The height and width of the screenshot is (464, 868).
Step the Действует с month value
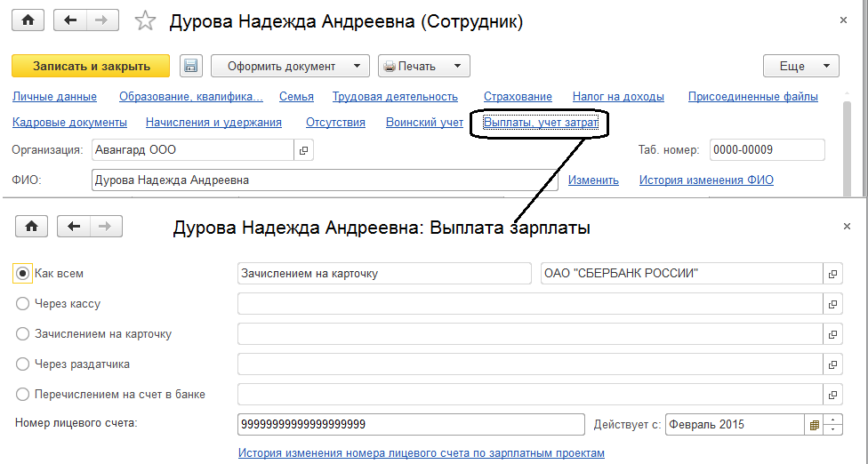tap(833, 425)
